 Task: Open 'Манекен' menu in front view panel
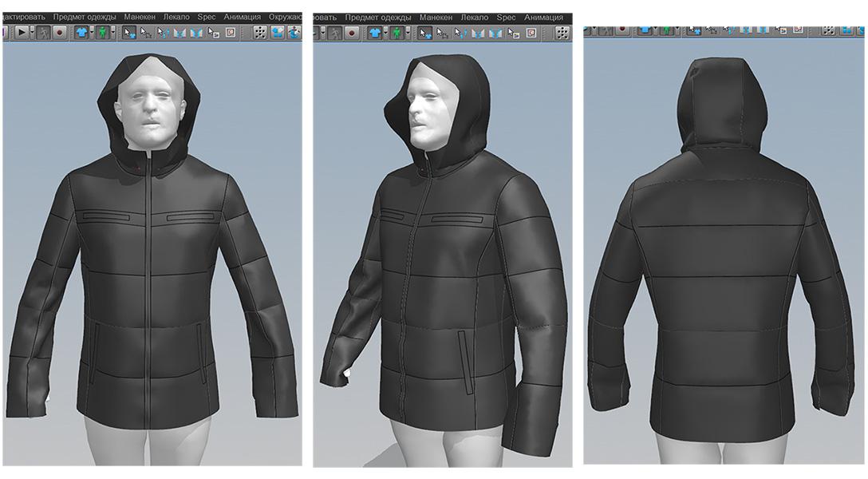click(x=140, y=18)
